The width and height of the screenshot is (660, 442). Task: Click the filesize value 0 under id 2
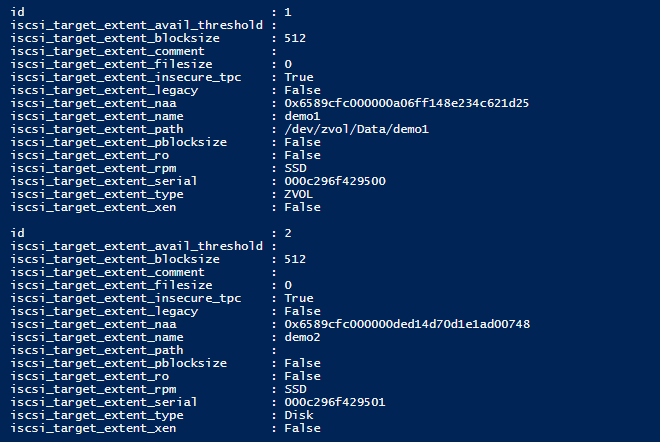click(x=288, y=285)
